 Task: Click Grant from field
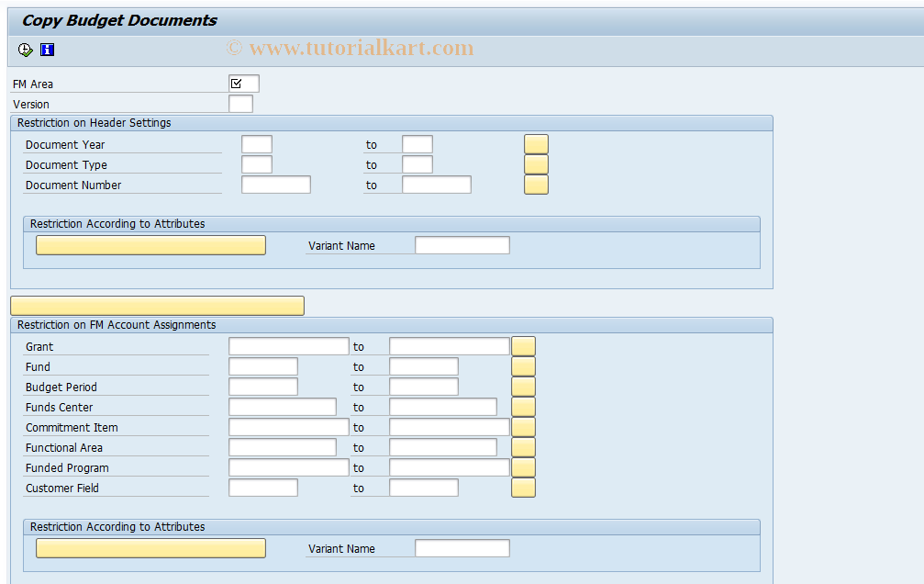289,346
